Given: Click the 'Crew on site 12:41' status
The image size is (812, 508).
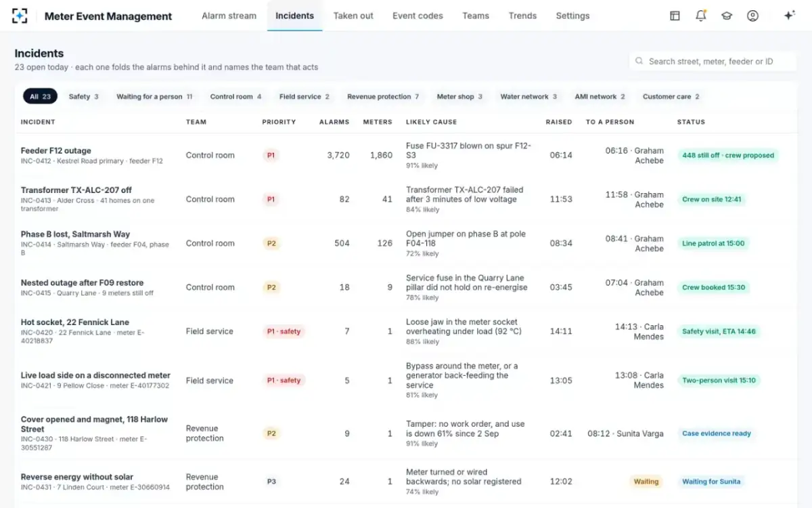Looking at the screenshot, I should click(712, 199).
